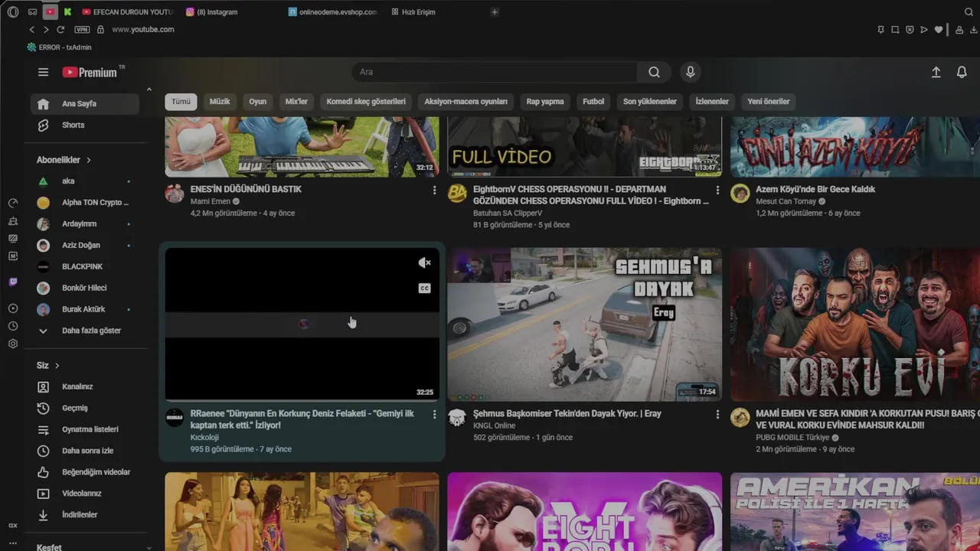Open a new browser tab
This screenshot has height=551, width=980.
495,11
